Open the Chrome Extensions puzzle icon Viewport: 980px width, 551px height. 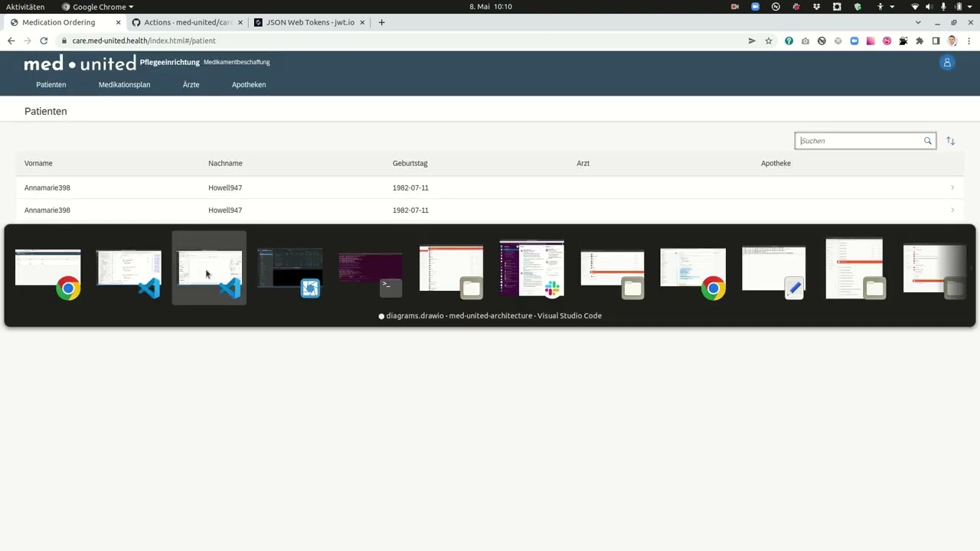point(920,41)
